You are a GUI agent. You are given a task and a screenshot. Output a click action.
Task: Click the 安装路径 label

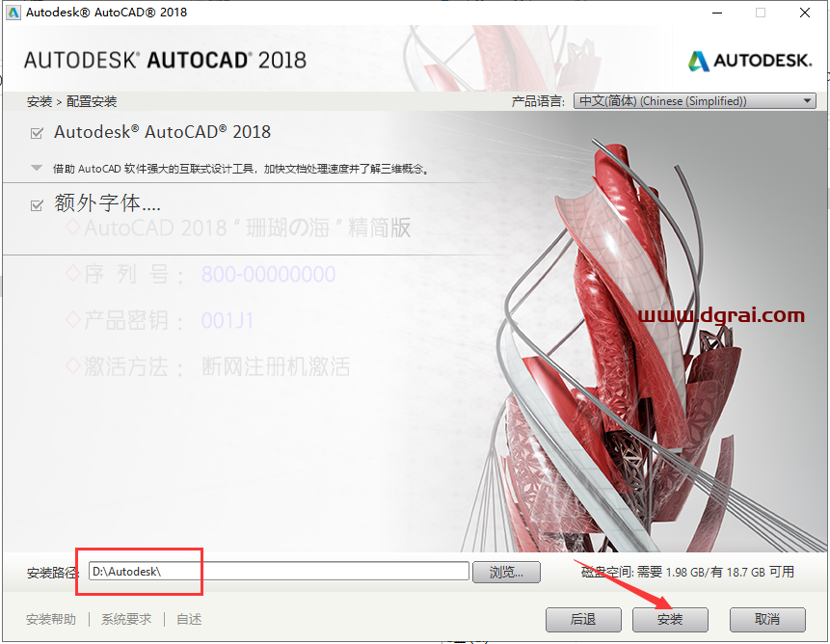(x=52, y=573)
